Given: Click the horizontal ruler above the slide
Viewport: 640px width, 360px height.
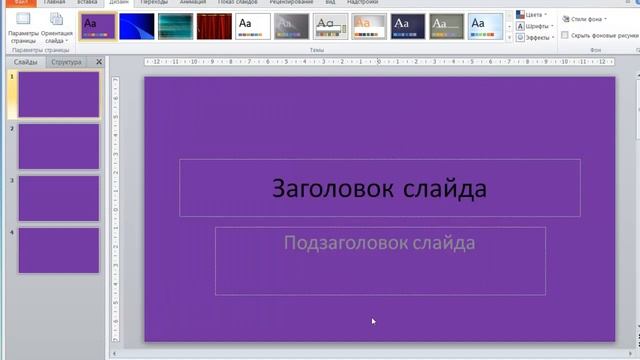Looking at the screenshot, I should click(x=379, y=62).
